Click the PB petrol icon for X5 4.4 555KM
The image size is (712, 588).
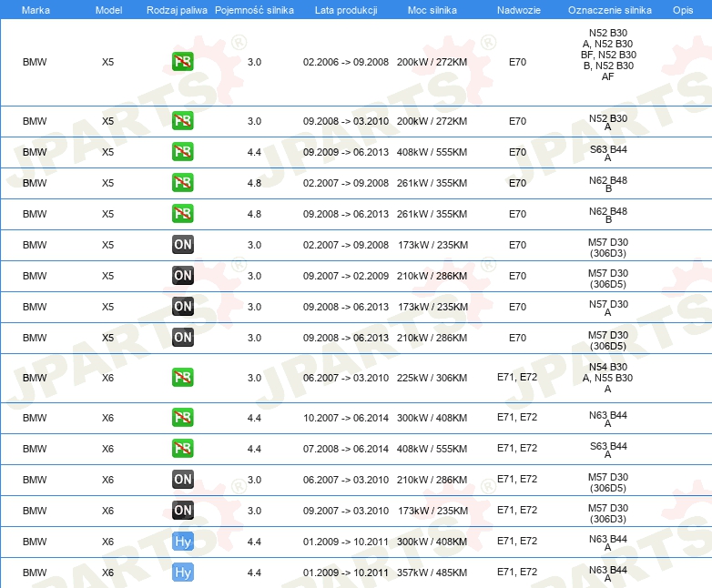click(x=182, y=152)
